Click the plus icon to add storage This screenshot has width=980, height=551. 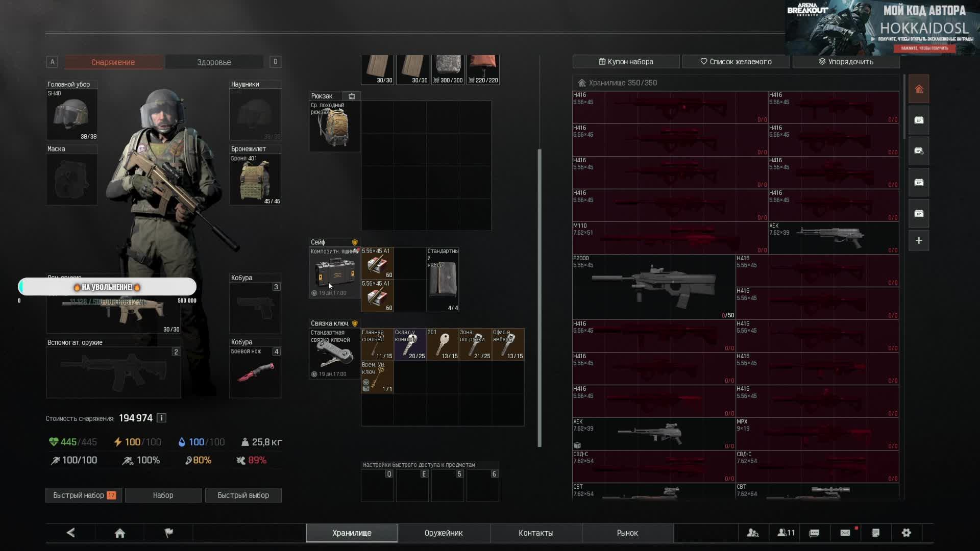click(919, 241)
